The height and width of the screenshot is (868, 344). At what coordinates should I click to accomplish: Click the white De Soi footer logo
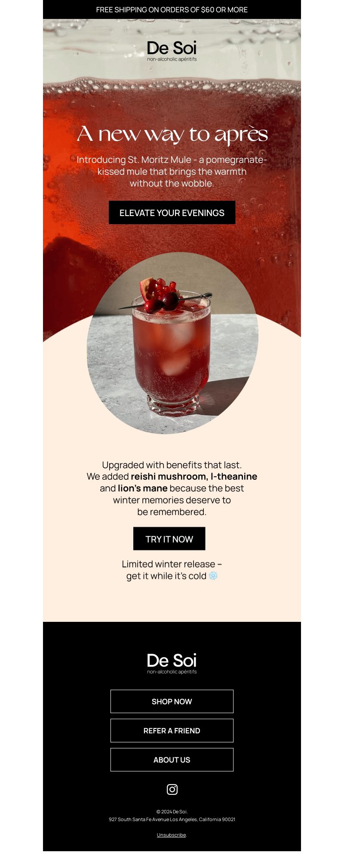[172, 663]
